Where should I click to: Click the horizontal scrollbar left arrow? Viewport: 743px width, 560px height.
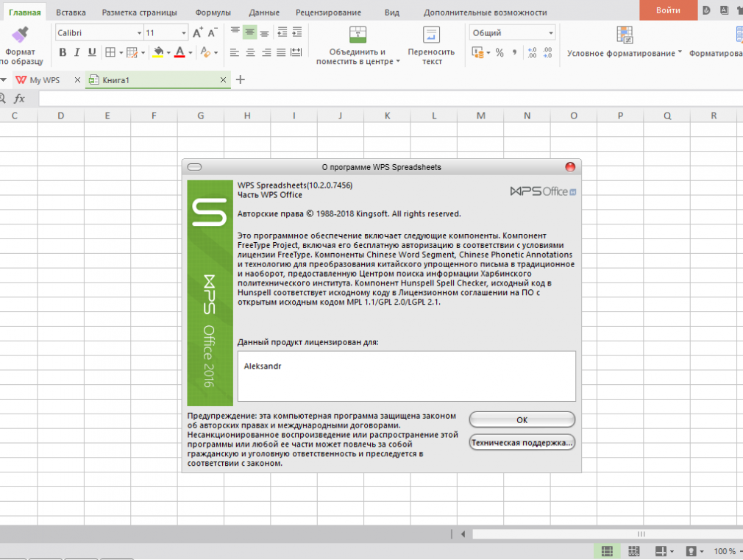coord(463,534)
